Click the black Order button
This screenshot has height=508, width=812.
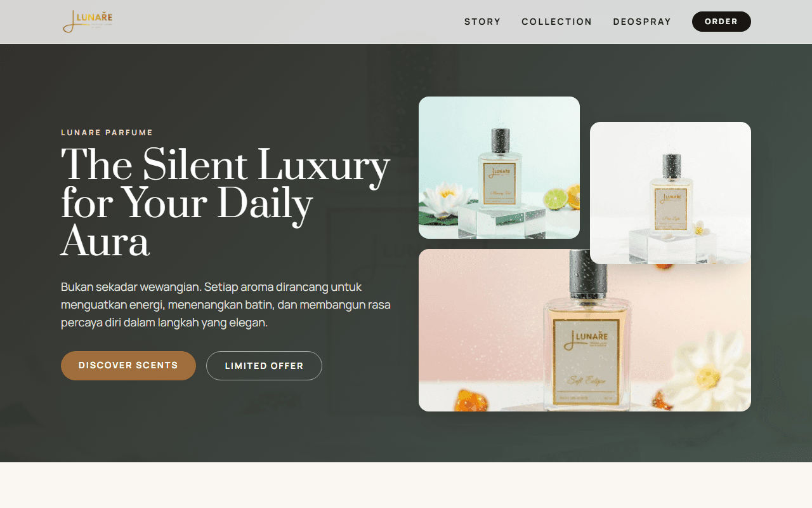[x=721, y=22]
